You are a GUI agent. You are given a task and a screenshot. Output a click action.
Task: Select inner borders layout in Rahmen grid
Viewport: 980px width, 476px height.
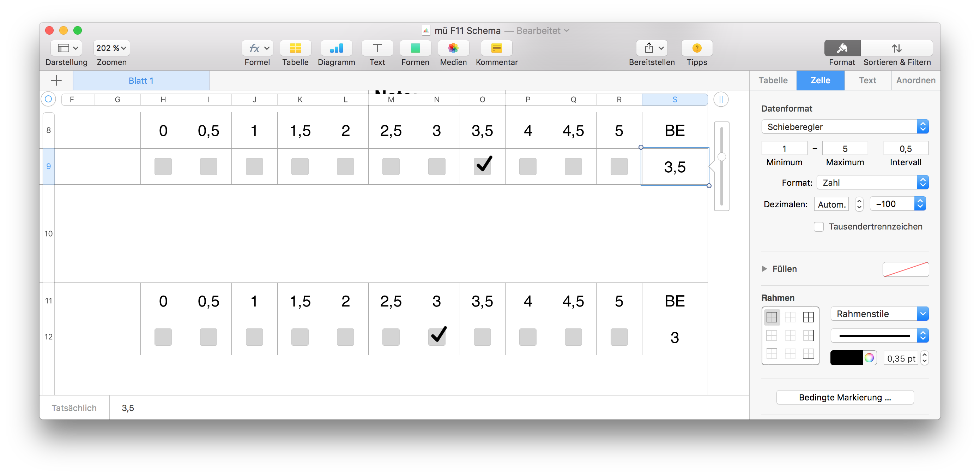click(x=790, y=317)
